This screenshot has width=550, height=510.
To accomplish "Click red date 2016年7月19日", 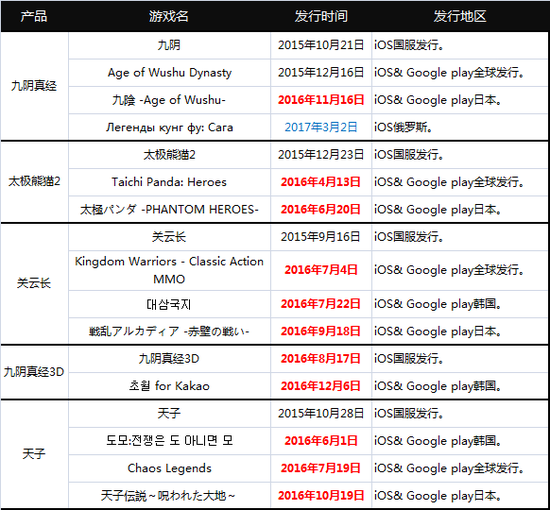I will tap(321, 468).
